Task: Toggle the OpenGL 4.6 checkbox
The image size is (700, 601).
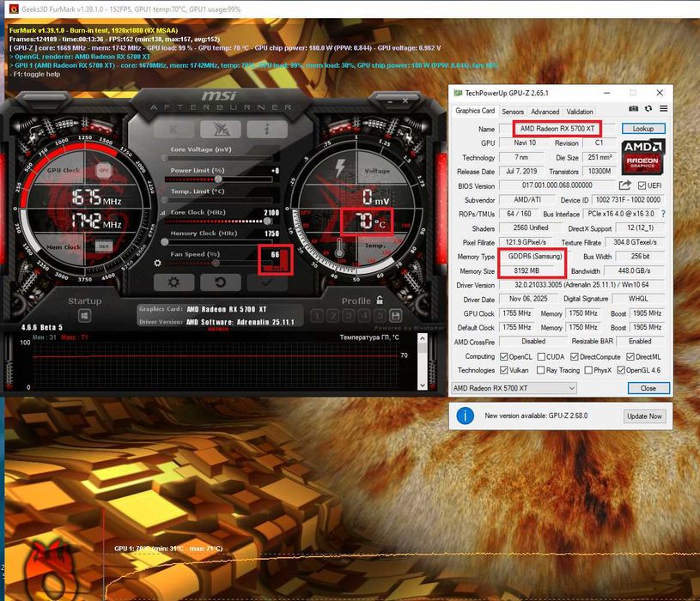Action: 621,370
